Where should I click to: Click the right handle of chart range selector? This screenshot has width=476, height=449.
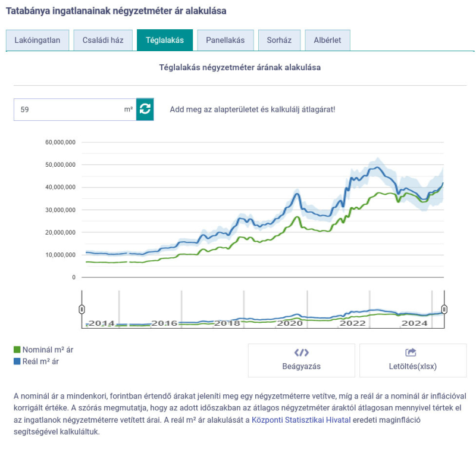tap(444, 308)
